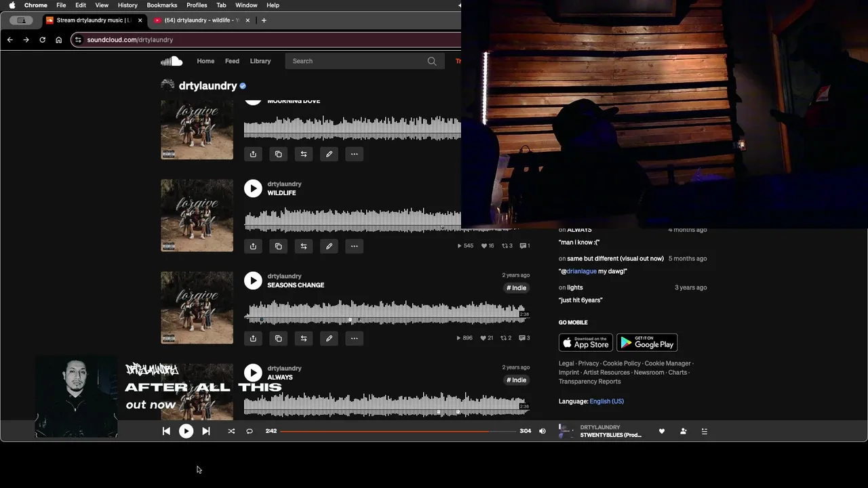Share the MOURNING DOVE track
The image size is (868, 488).
pos(253,154)
